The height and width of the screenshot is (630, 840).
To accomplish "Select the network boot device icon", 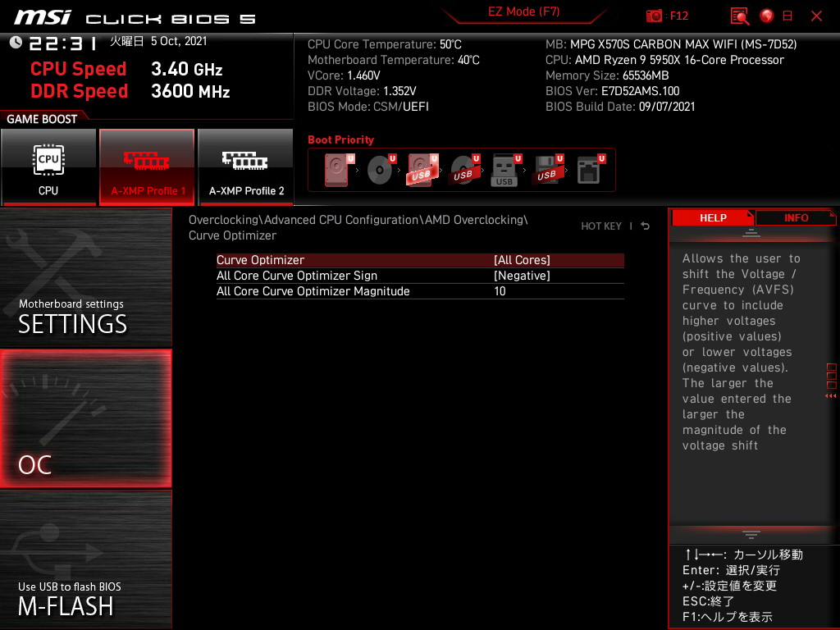I will [591, 170].
